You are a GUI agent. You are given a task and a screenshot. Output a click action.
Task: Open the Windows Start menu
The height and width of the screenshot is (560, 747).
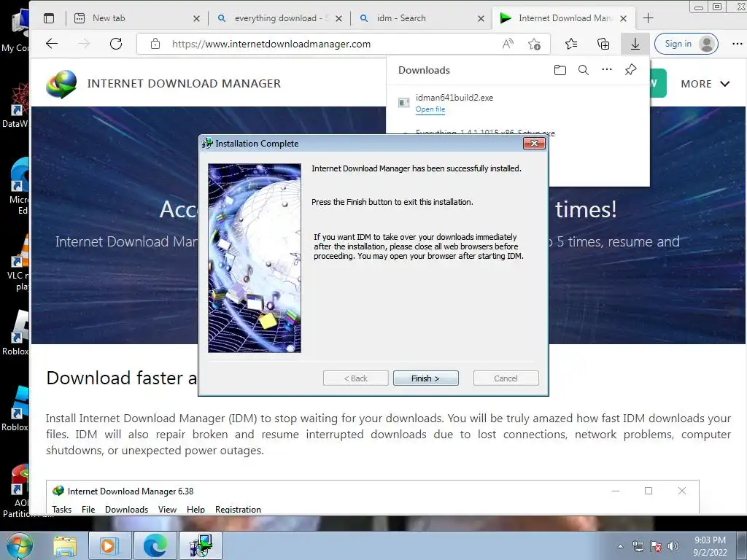tap(19, 545)
